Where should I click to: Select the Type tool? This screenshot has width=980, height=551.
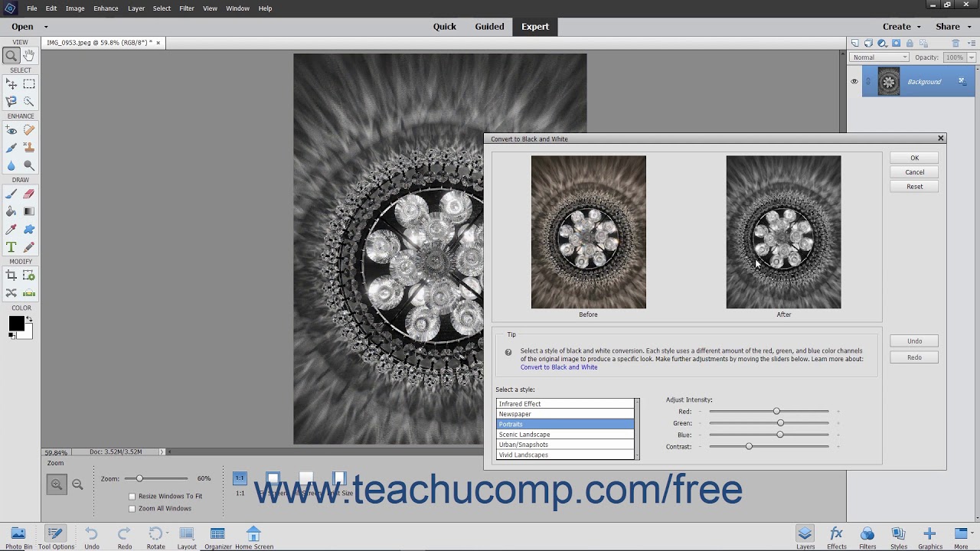(11, 247)
